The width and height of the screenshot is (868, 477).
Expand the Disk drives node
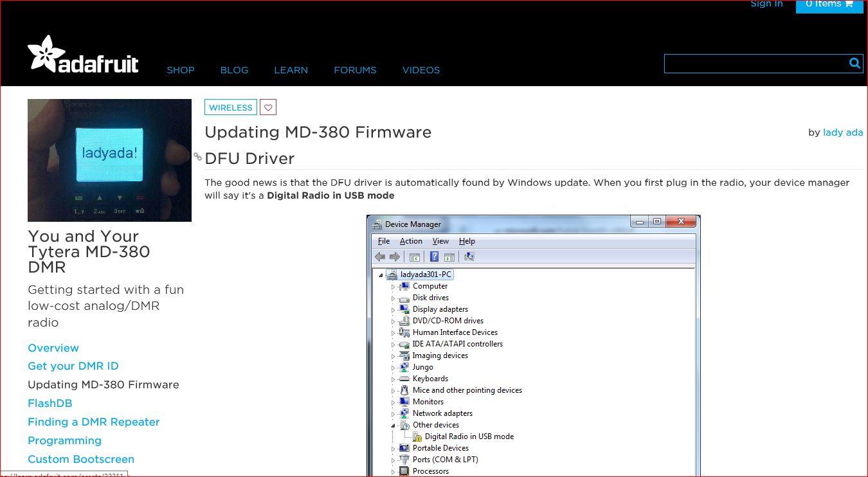pos(393,298)
